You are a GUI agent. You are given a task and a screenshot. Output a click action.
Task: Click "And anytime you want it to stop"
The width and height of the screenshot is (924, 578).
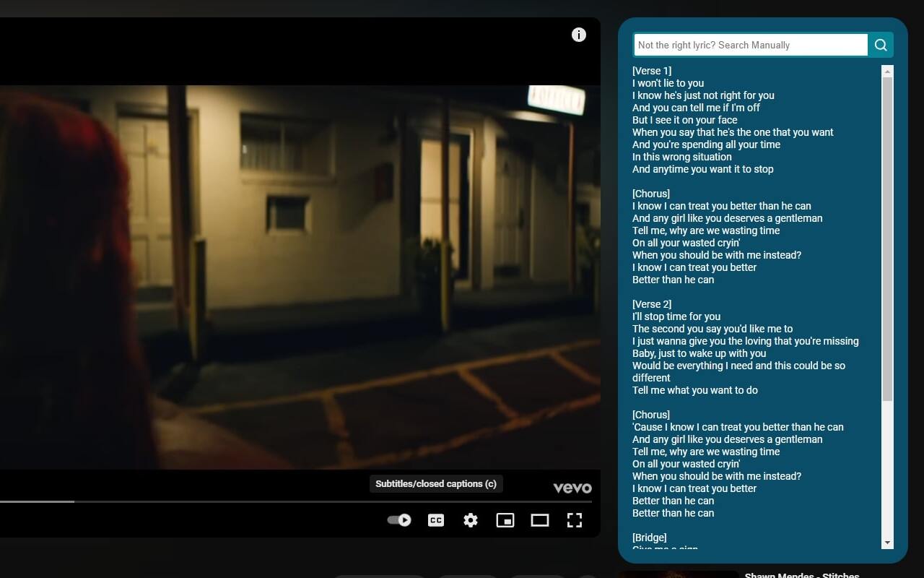[703, 169]
